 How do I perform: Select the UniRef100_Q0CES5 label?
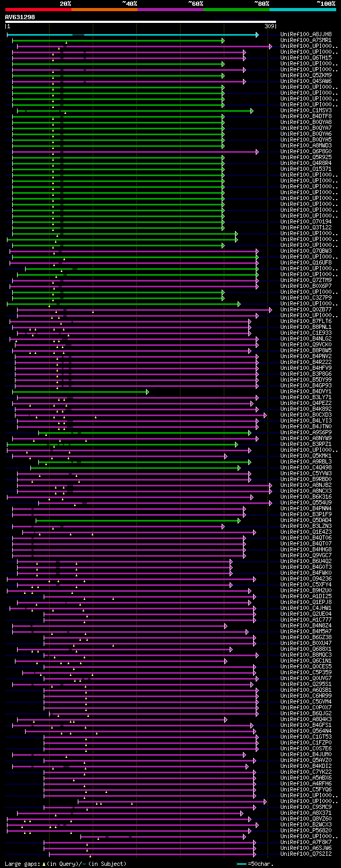(306, 667)
